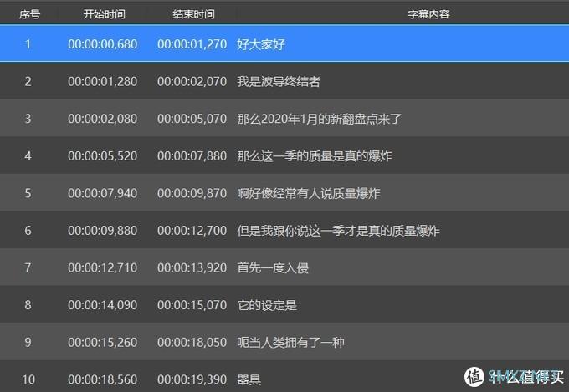Select end time 00:00:19,390
The width and height of the screenshot is (569, 392).
coord(192,379)
